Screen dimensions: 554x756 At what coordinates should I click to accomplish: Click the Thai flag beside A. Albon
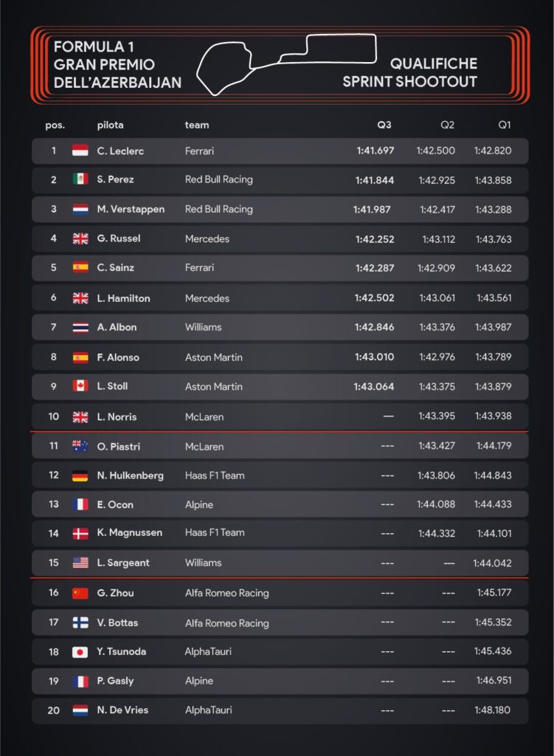(x=80, y=327)
